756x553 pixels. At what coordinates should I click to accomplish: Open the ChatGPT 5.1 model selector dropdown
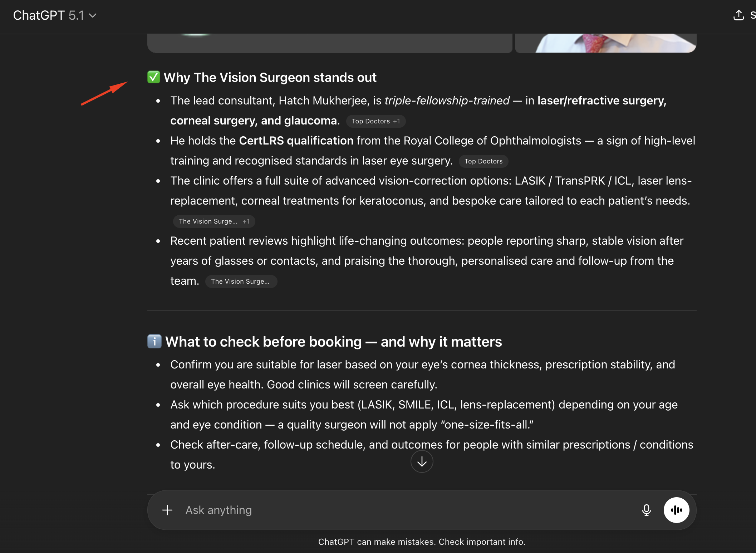pos(55,15)
